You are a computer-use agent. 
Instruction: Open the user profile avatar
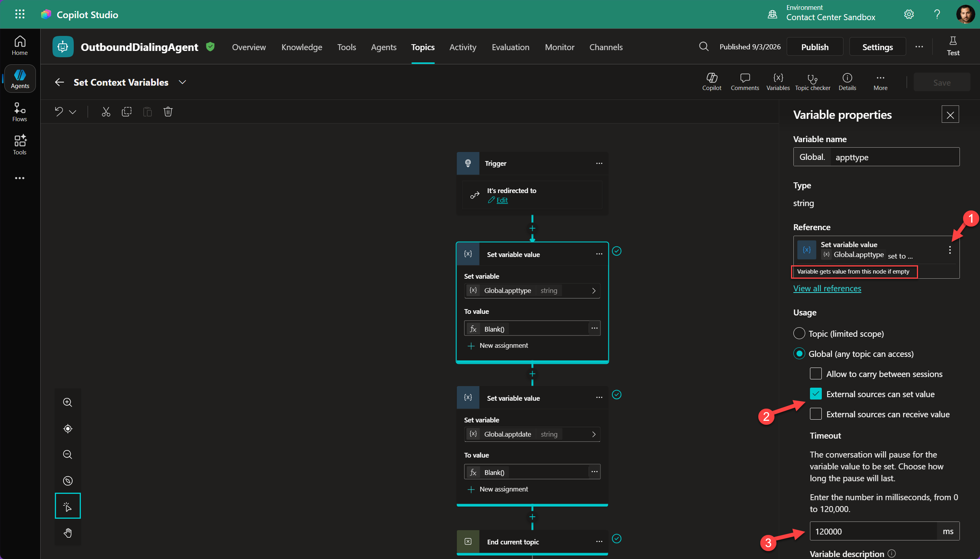click(x=965, y=15)
